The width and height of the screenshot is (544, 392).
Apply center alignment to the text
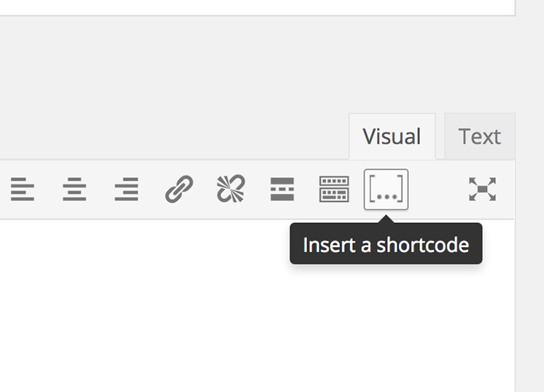click(x=74, y=189)
